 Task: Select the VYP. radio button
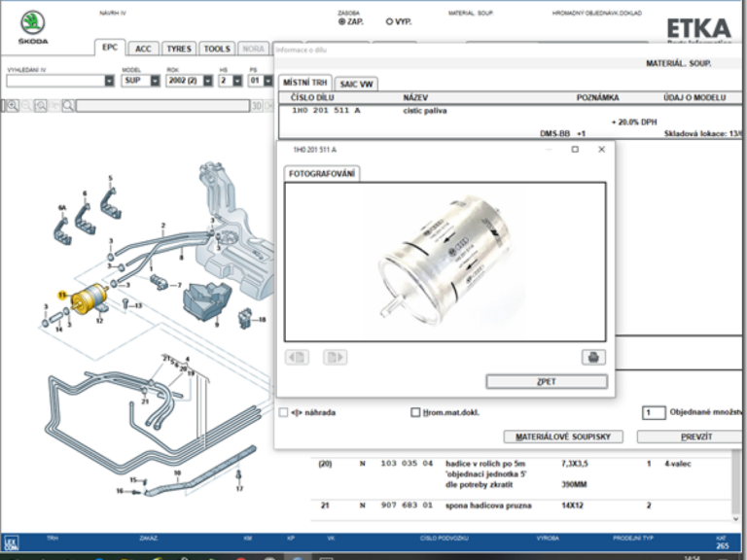[x=390, y=20]
